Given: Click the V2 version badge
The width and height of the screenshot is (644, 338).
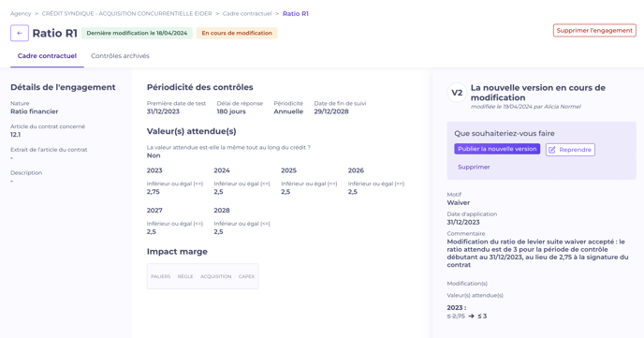Looking at the screenshot, I should [x=457, y=93].
